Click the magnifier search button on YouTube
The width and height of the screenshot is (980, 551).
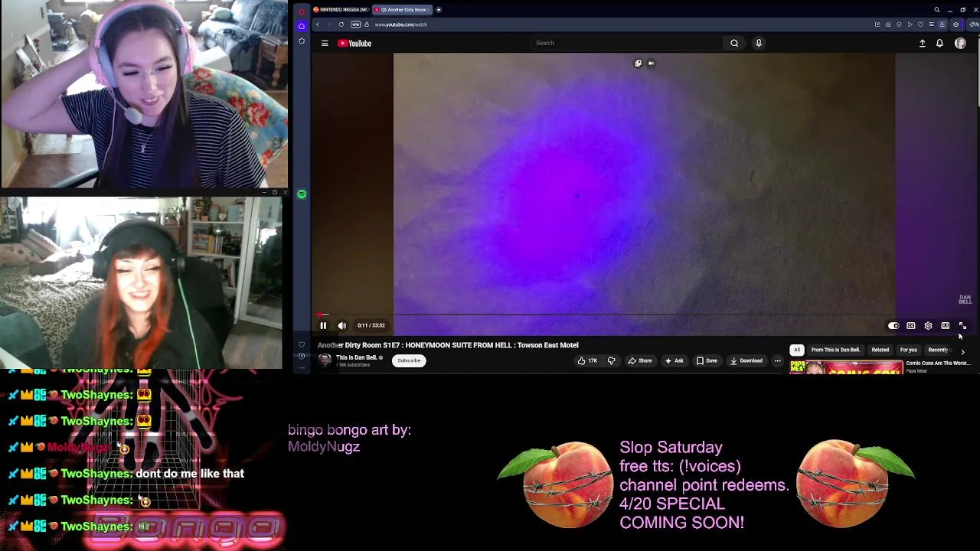[x=734, y=43]
